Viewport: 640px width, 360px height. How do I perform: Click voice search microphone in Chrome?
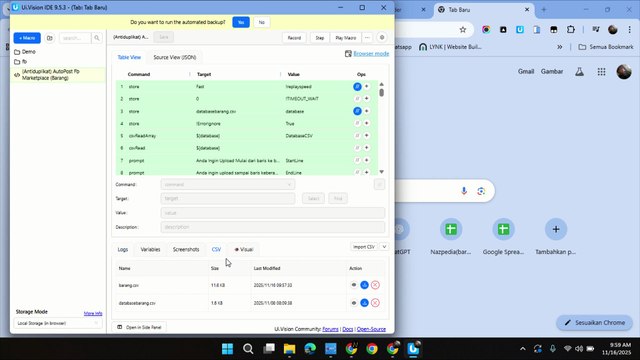coord(464,191)
